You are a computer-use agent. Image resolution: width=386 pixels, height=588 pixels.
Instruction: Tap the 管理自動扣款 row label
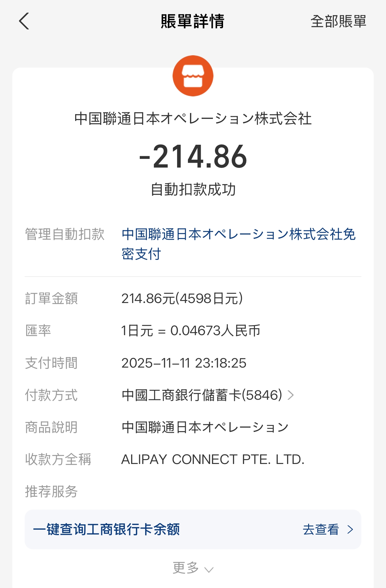tap(65, 234)
